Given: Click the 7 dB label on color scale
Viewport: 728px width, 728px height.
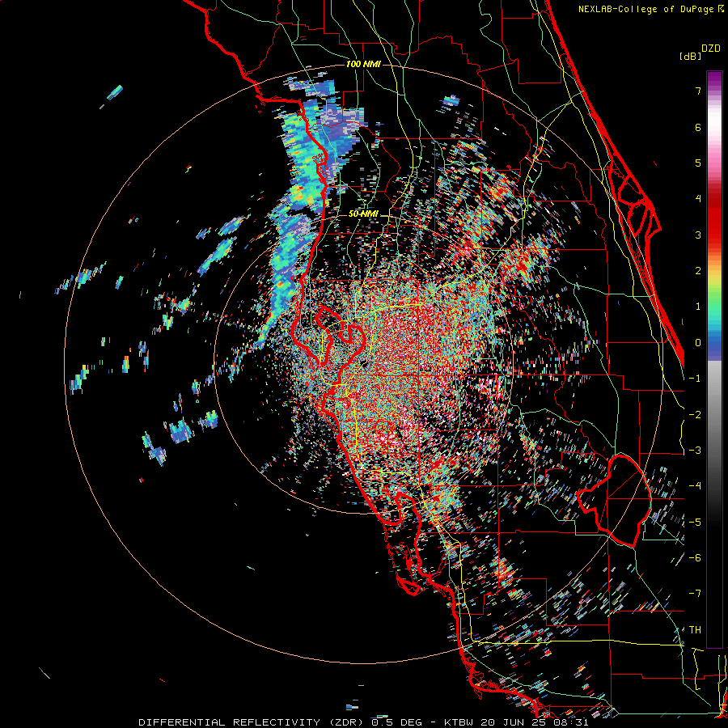Looking at the screenshot, I should point(698,91).
